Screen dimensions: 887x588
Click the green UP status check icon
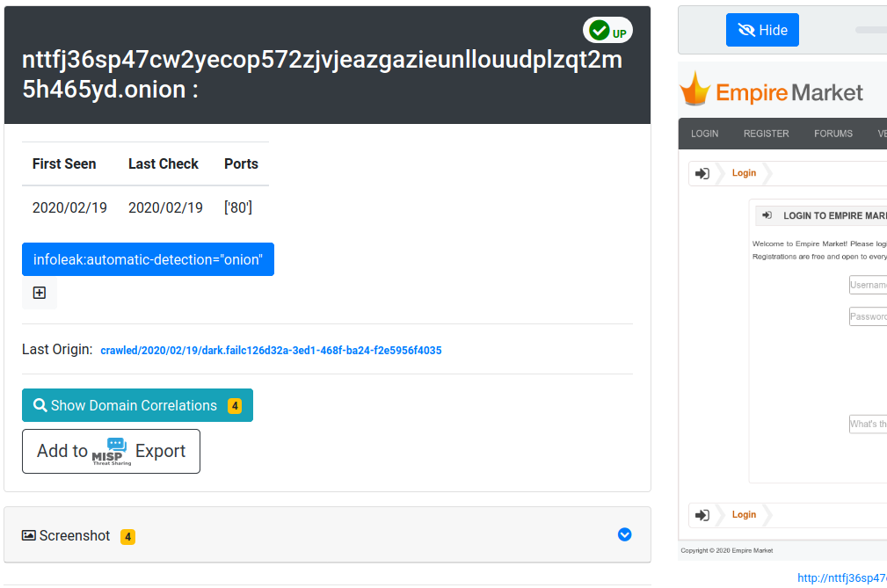[x=600, y=31]
